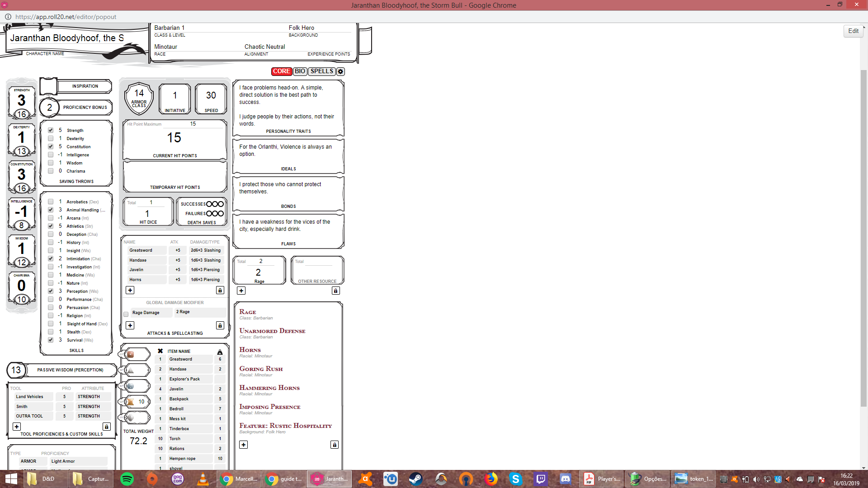Lock the tool proficiencies padlock
The image size is (868, 488).
(x=107, y=427)
